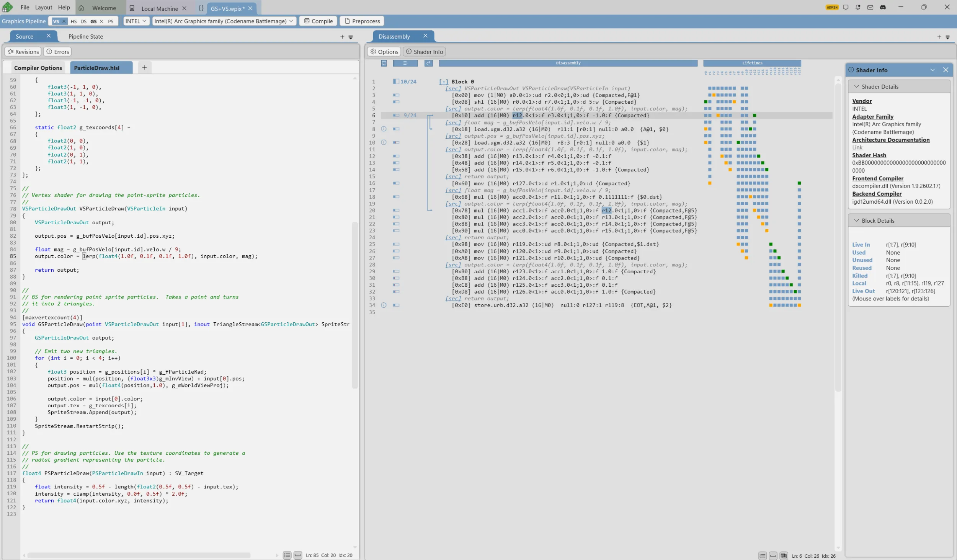Open the feedback chat bubble icon

point(846,7)
